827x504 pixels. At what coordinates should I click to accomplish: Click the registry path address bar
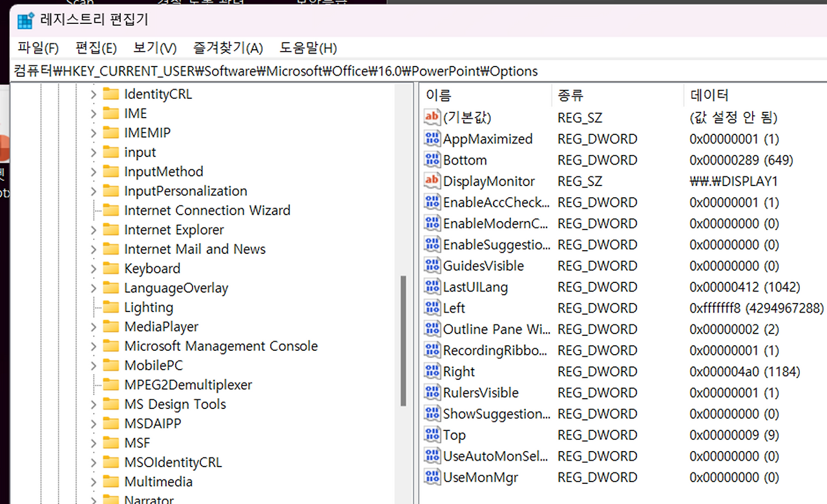tap(419, 70)
